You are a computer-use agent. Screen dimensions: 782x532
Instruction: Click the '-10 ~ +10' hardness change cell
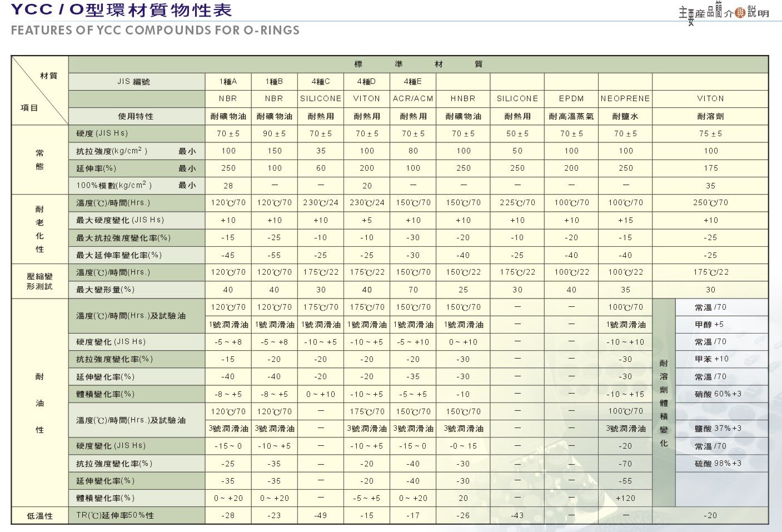(x=625, y=342)
